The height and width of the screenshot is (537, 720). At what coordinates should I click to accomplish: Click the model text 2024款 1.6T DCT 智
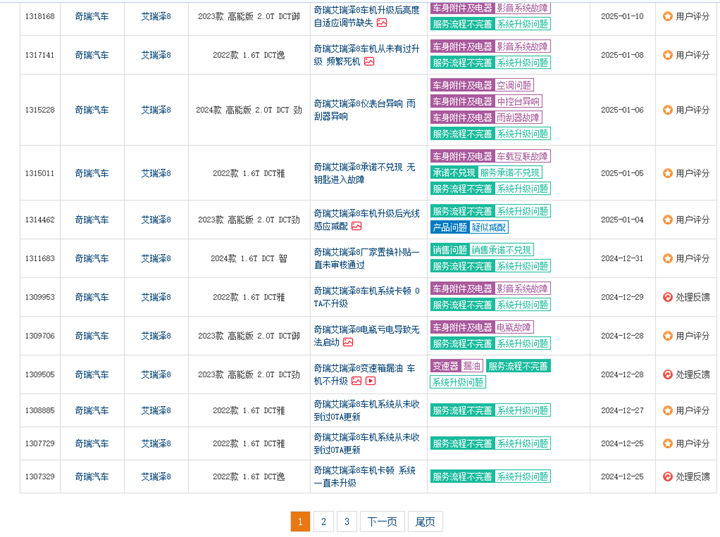[249, 259]
